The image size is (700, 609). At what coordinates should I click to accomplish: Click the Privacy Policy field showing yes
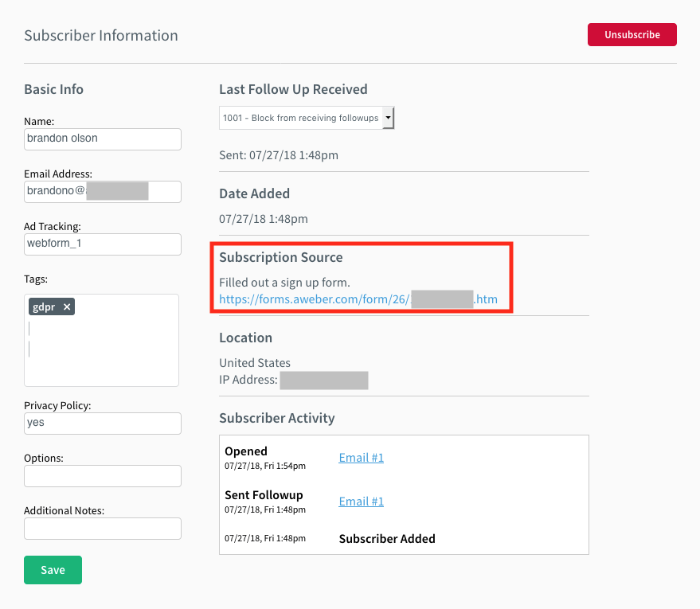coord(102,423)
